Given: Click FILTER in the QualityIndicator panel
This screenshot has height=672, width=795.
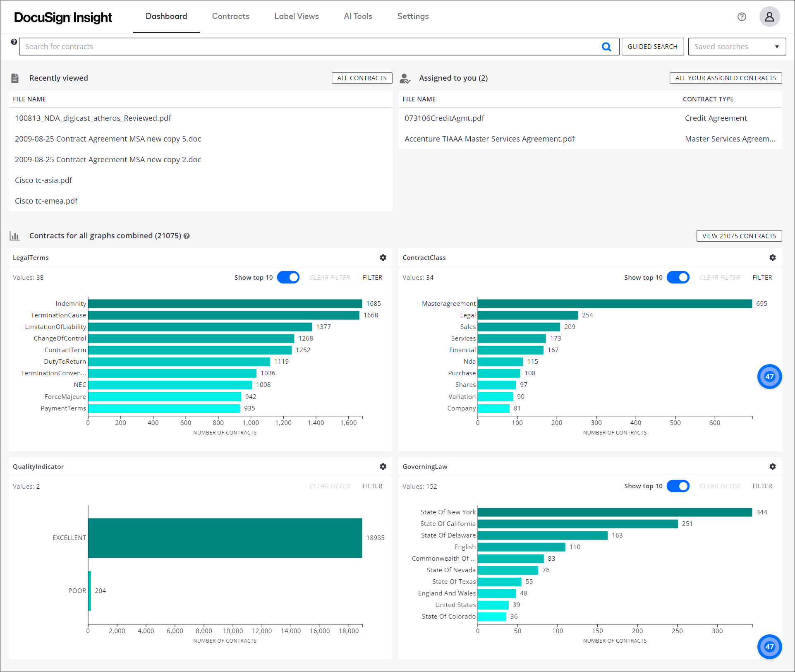Looking at the screenshot, I should [x=372, y=486].
